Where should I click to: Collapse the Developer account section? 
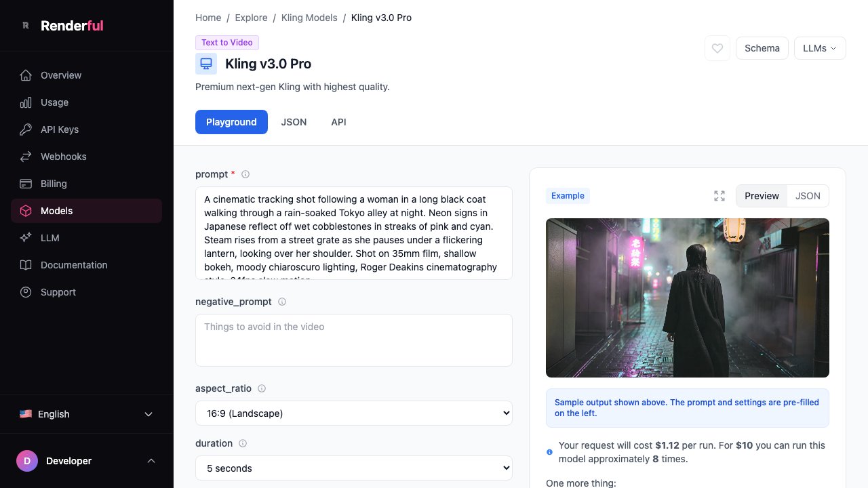[x=151, y=461]
